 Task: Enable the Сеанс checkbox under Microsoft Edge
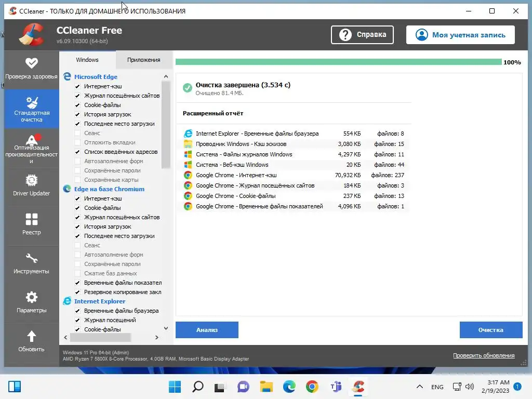click(x=77, y=133)
